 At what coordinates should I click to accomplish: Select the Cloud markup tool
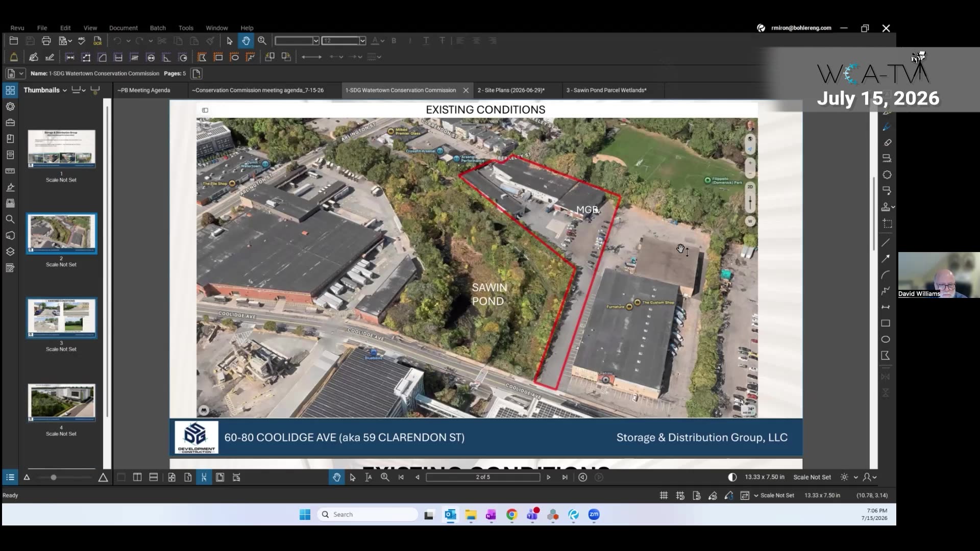[x=887, y=175]
